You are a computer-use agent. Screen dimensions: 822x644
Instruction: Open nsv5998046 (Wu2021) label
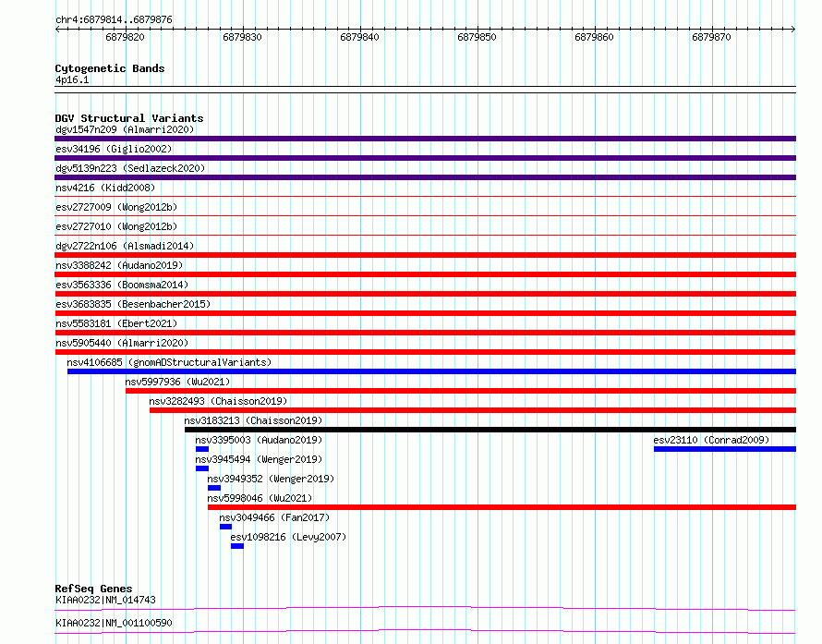[x=260, y=498]
